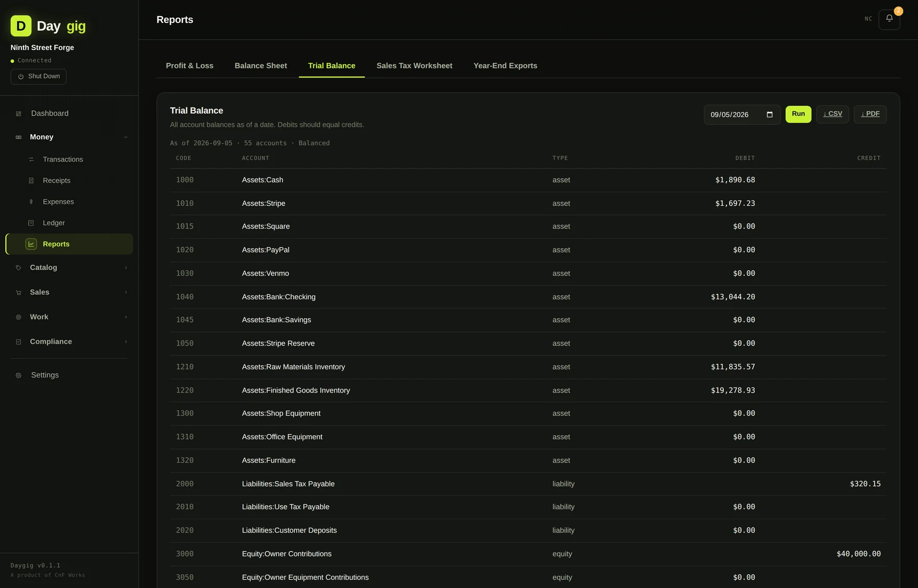Click the Assets:Office Equipment account
918x588 pixels.
point(282,437)
